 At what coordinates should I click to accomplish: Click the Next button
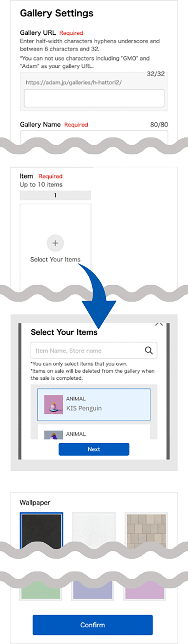pos(94,449)
